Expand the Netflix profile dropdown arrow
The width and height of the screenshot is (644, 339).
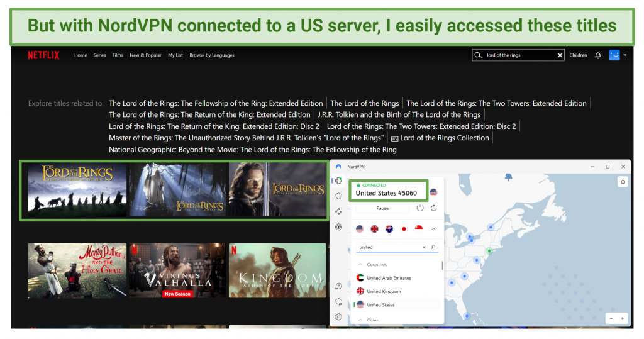(625, 55)
